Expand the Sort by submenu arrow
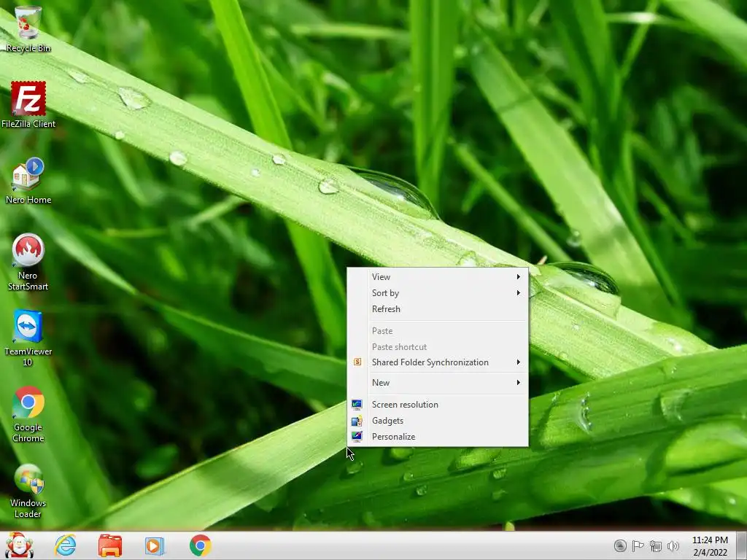Screen dimensions: 747x560 pos(519,293)
